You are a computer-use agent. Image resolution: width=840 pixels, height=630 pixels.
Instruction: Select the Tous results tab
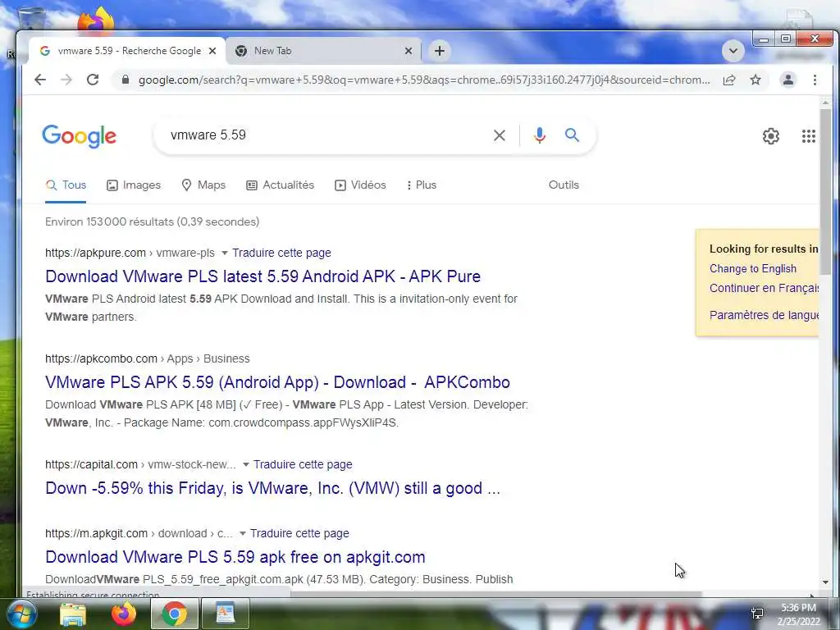(66, 185)
